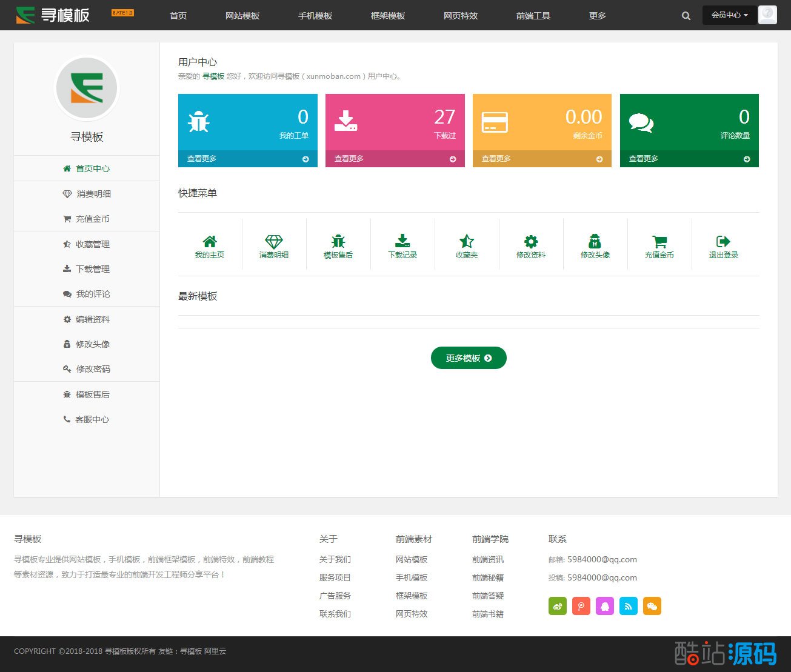
Task: Open the Weibo social icon in footer
Action: 558,606
